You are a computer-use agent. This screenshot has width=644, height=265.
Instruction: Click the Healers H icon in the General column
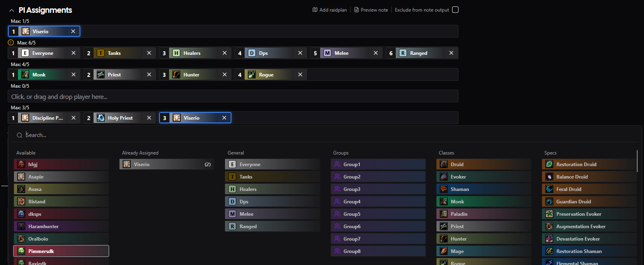click(232, 189)
